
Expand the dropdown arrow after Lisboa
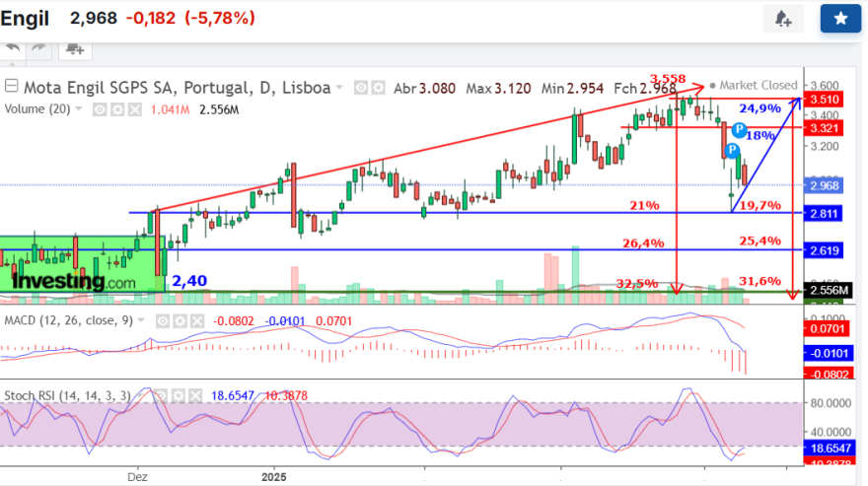click(x=339, y=88)
